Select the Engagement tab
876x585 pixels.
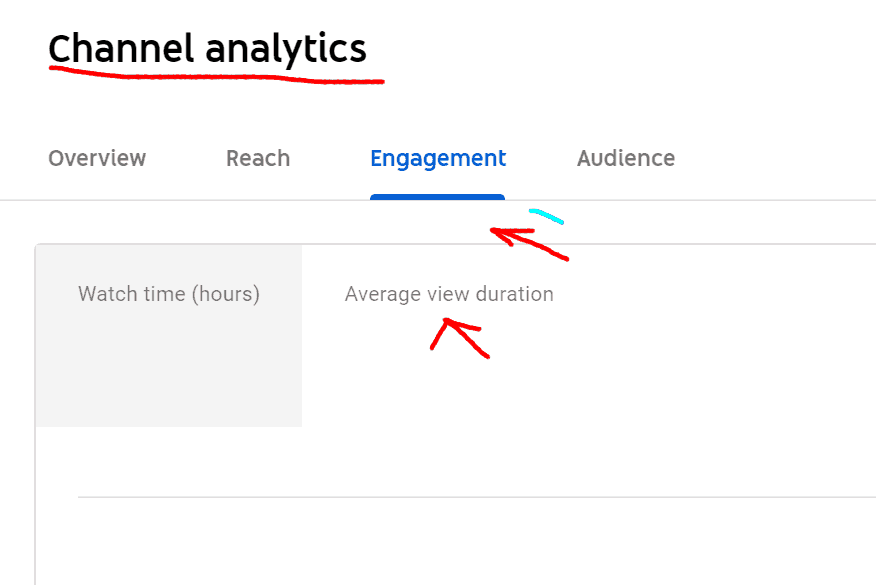438,158
